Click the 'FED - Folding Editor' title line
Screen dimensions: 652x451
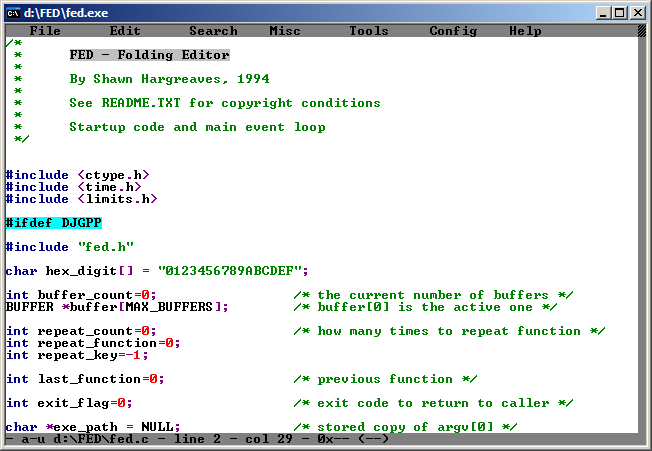pyautogui.click(x=149, y=55)
